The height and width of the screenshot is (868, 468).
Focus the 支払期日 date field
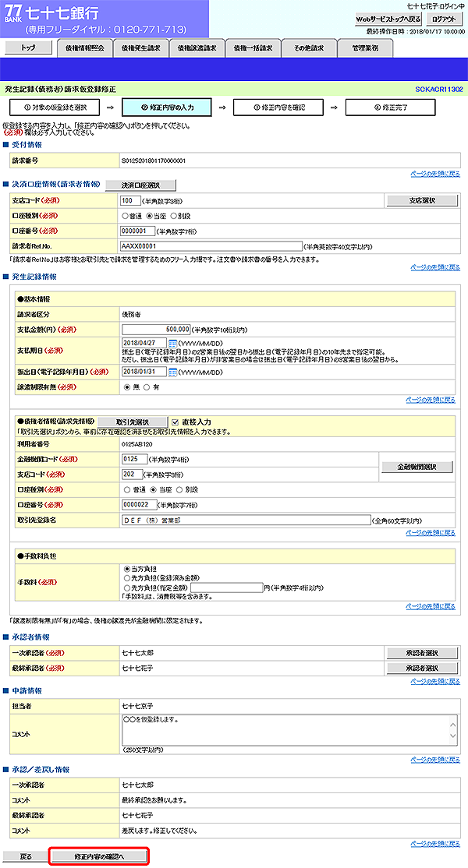click(144, 343)
